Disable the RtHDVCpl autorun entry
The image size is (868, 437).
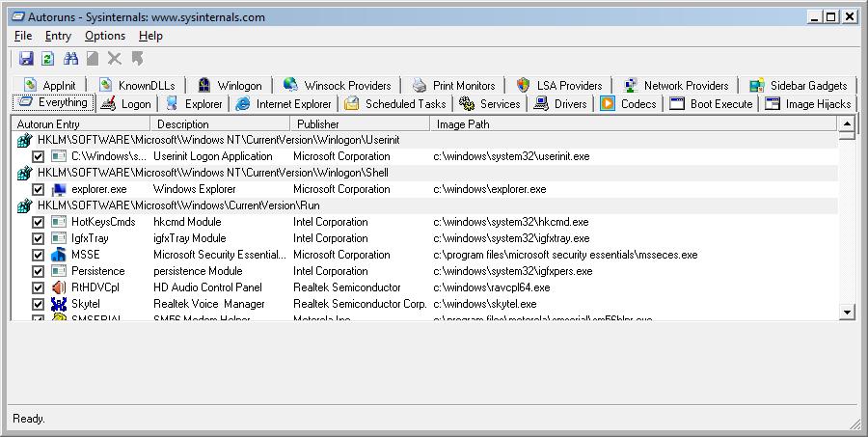click(x=38, y=287)
